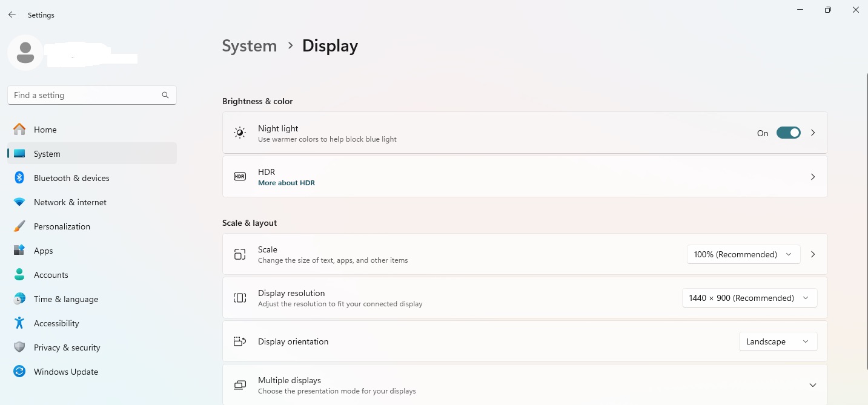Turn off the Night light toggle
The width and height of the screenshot is (868, 405).
(x=789, y=133)
